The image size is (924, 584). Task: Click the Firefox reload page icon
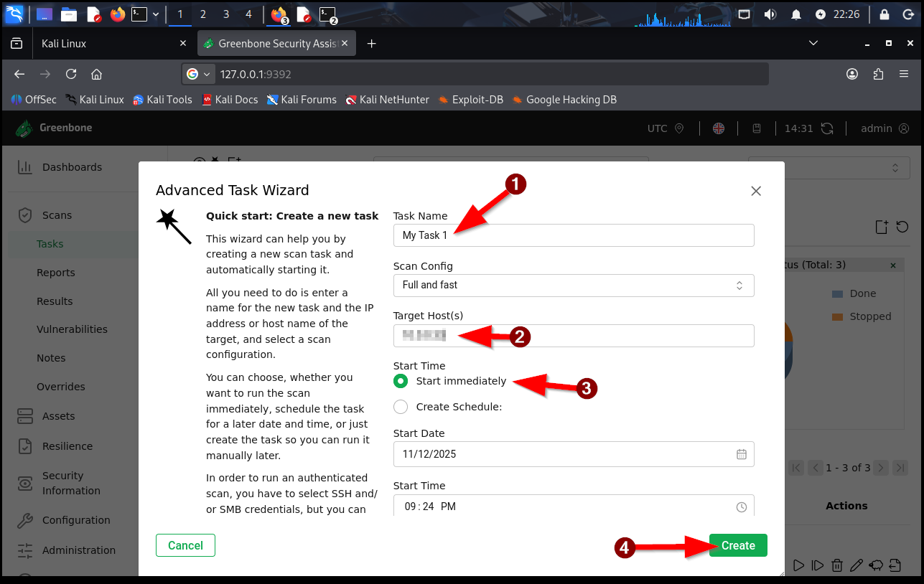71,74
